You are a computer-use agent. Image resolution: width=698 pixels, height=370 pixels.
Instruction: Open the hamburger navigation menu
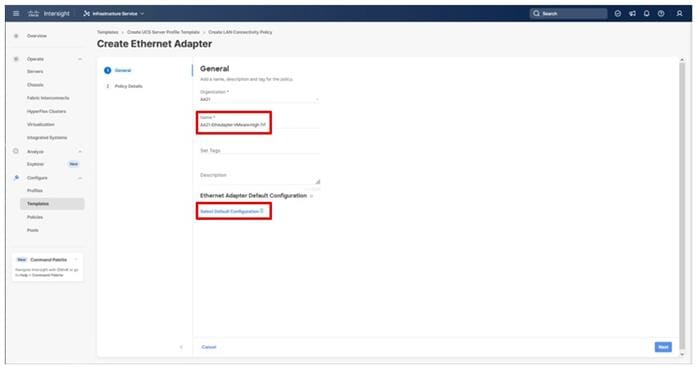point(16,13)
